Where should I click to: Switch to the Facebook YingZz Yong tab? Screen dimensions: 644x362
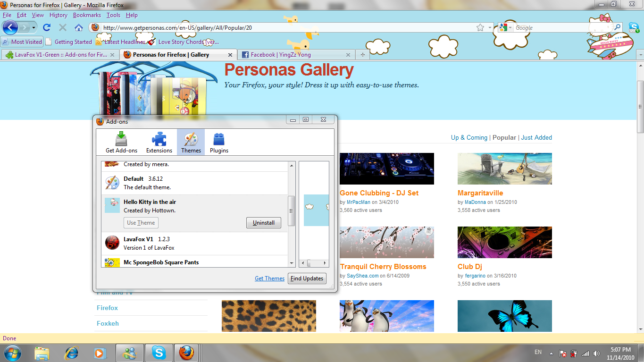coord(296,55)
